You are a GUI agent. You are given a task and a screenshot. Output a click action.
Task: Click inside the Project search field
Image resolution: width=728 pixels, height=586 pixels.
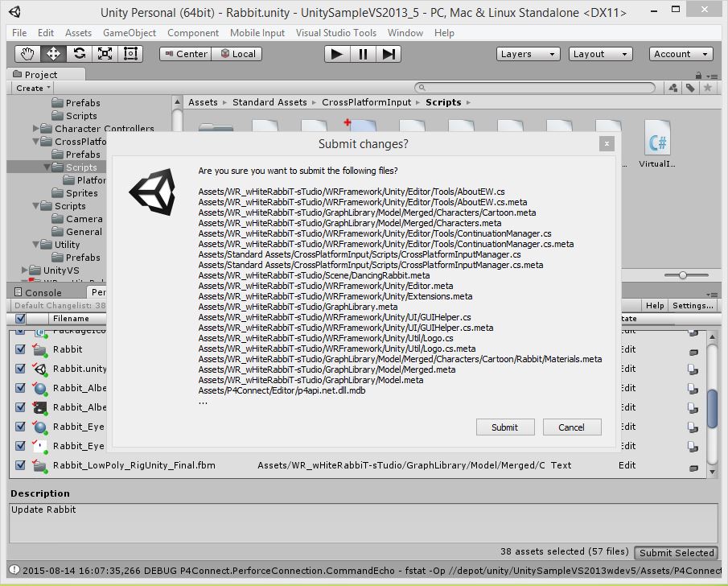tap(534, 88)
